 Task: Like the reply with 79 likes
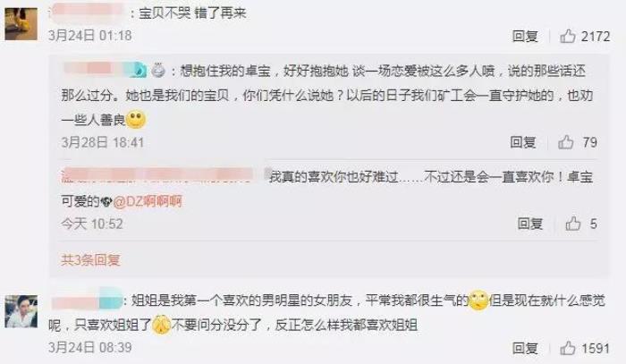tap(566, 142)
